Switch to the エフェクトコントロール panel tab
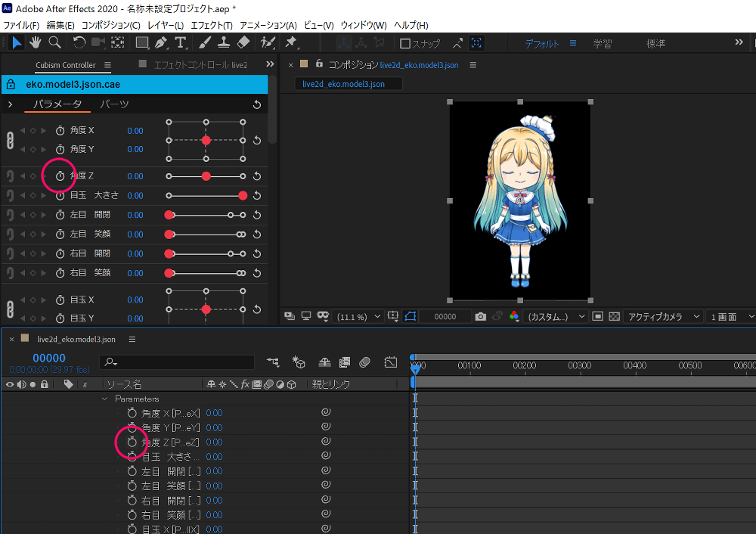This screenshot has width=756, height=534. [199, 64]
